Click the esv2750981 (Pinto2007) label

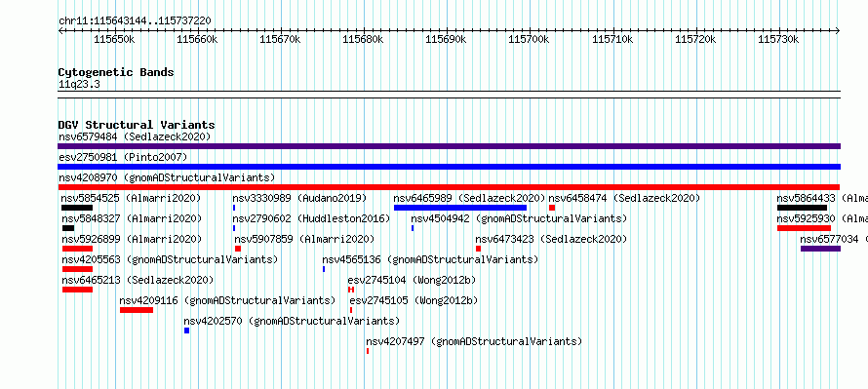coord(123,157)
